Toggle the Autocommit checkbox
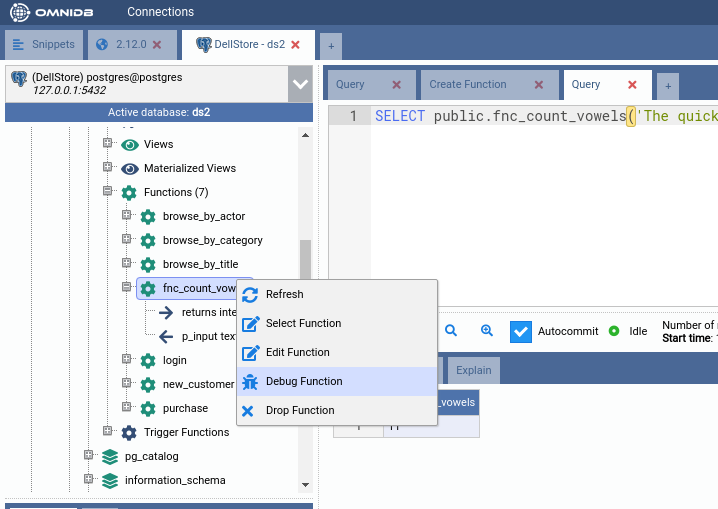Viewport: 718px width, 509px height. pos(520,331)
